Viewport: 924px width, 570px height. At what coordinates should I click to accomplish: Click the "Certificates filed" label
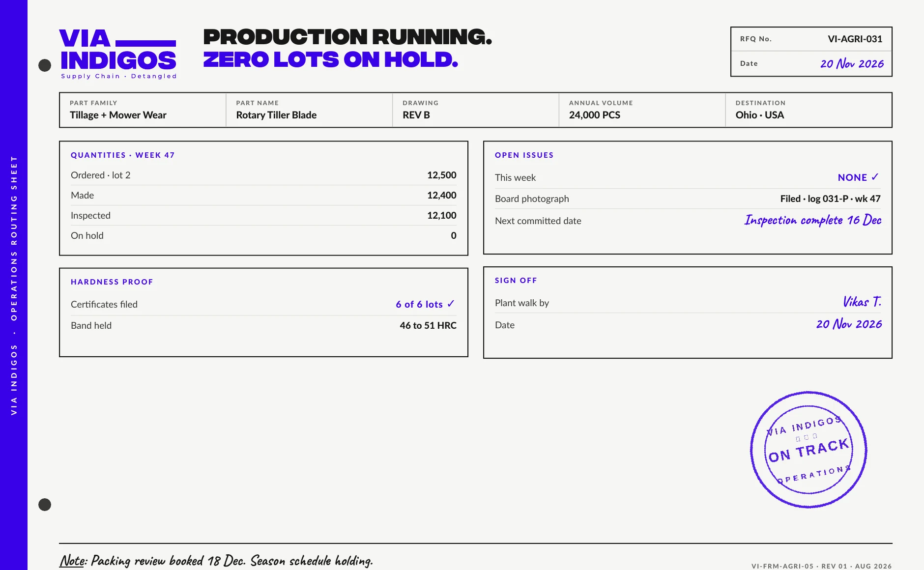[x=104, y=304]
